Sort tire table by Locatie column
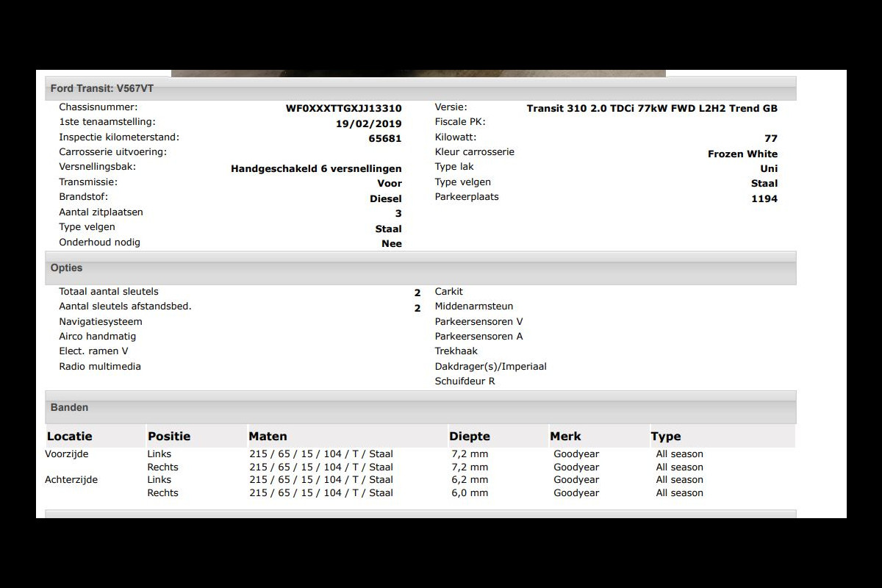Viewport: 882px width, 588px height. pyautogui.click(x=70, y=436)
